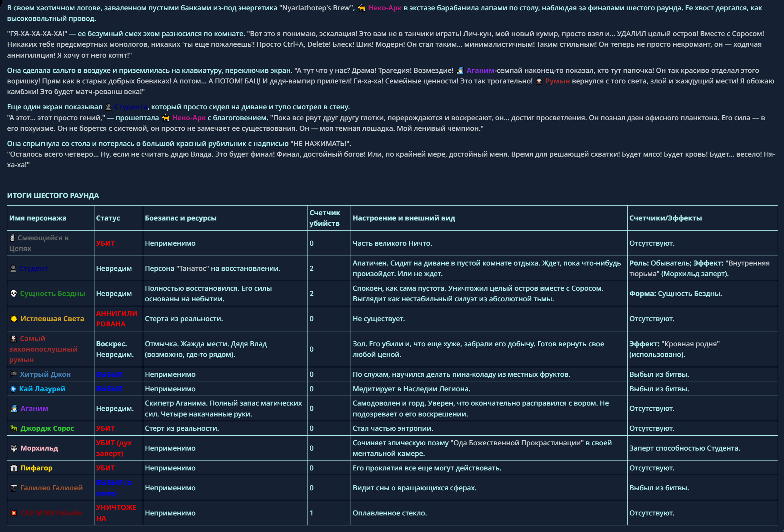Click the cat emoji before Неко-Арк in first paragraph
The image size is (784, 532).
[x=361, y=8]
